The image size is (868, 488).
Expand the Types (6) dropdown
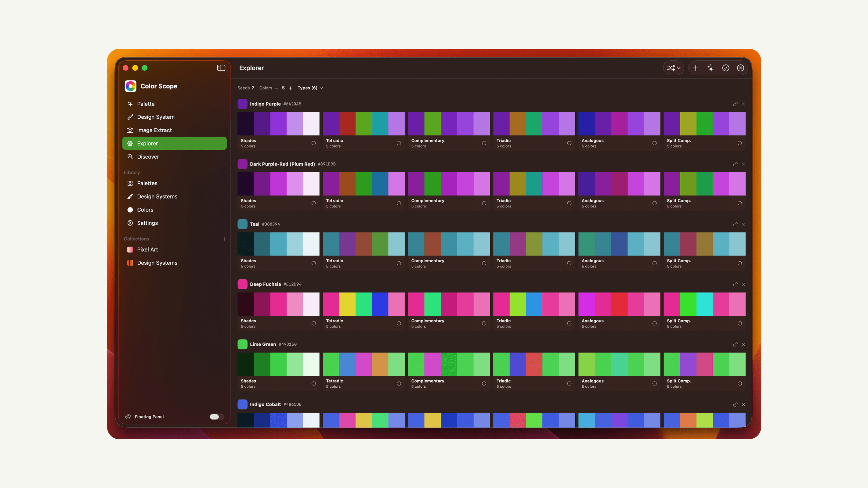click(310, 88)
